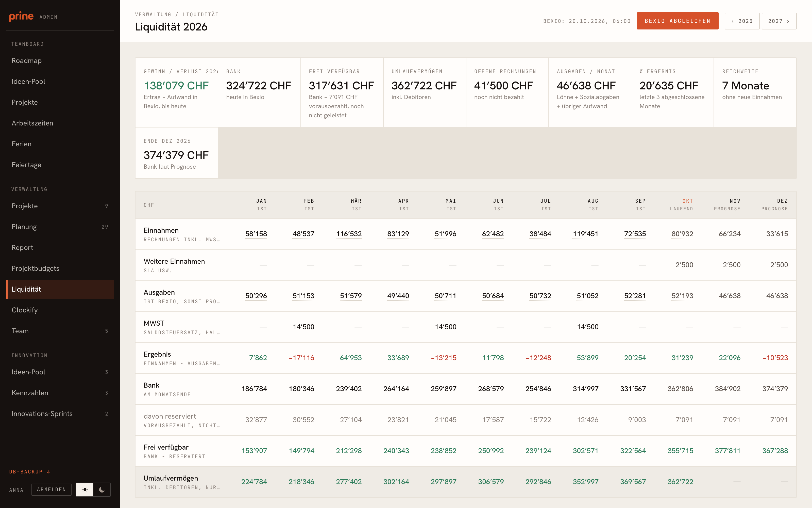The width and height of the screenshot is (812, 508).
Task: Open Report page
Action: (x=60, y=248)
